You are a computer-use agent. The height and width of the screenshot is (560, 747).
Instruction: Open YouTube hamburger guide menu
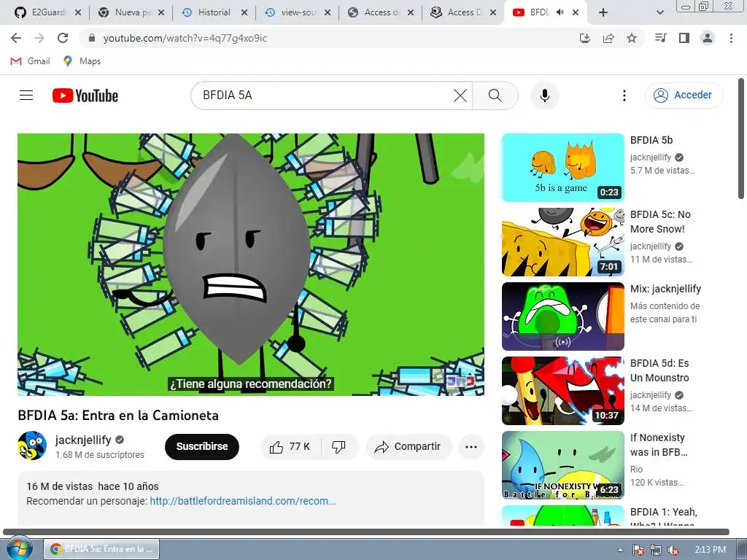pyautogui.click(x=26, y=96)
